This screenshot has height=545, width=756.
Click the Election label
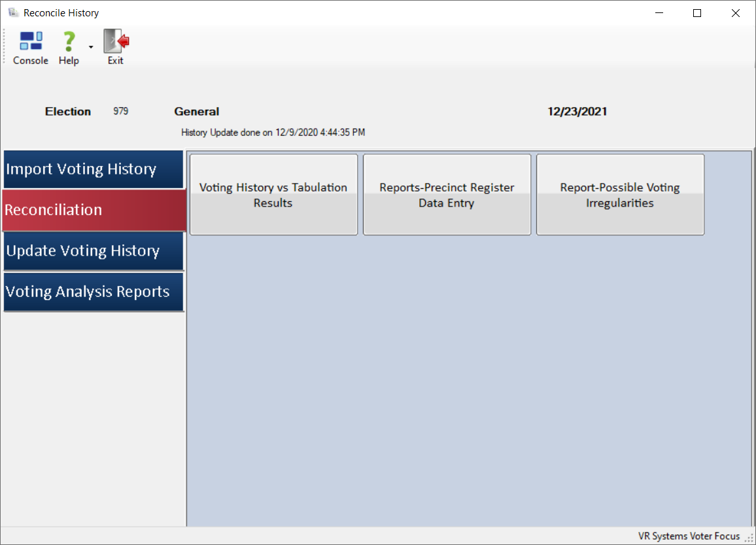[x=68, y=111]
